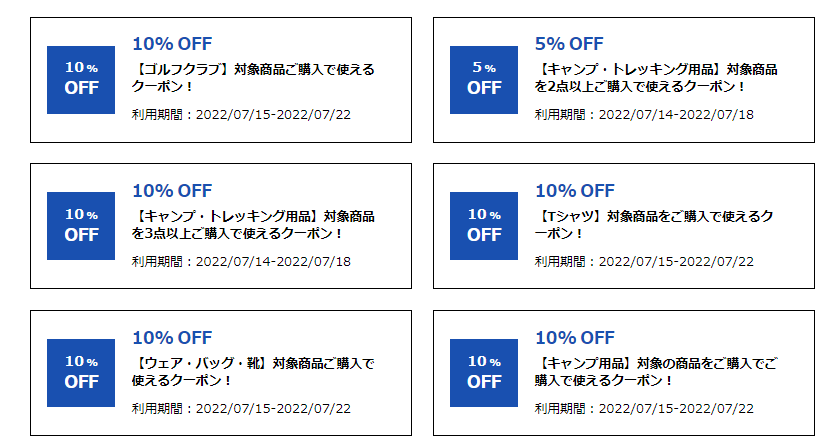The image size is (839, 444).
Task: Click the 3点以上ご購入 camping coupon description
Action: click(254, 225)
